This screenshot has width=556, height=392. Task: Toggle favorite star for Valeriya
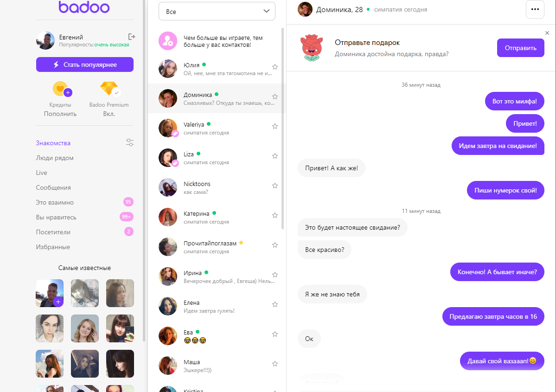(275, 126)
